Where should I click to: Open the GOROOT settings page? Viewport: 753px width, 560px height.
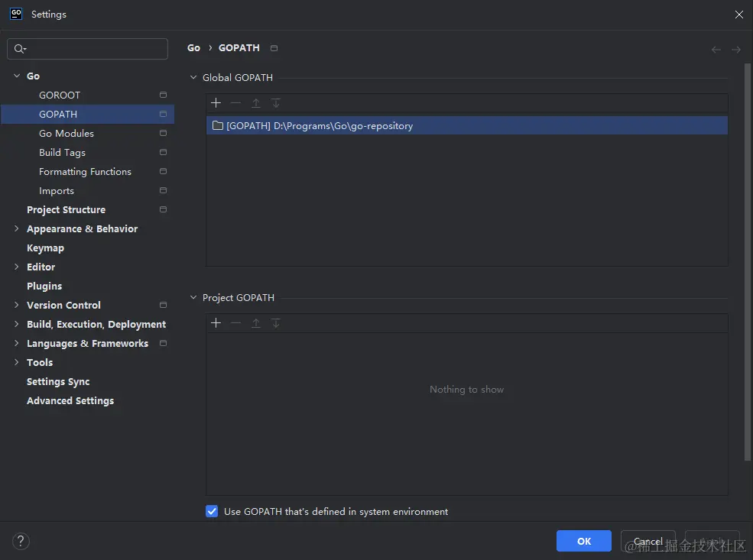point(60,95)
